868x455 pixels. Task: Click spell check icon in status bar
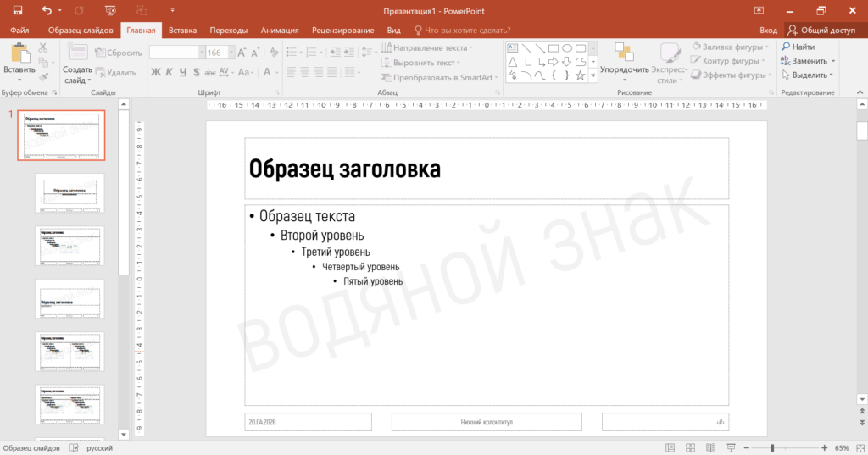(74, 448)
